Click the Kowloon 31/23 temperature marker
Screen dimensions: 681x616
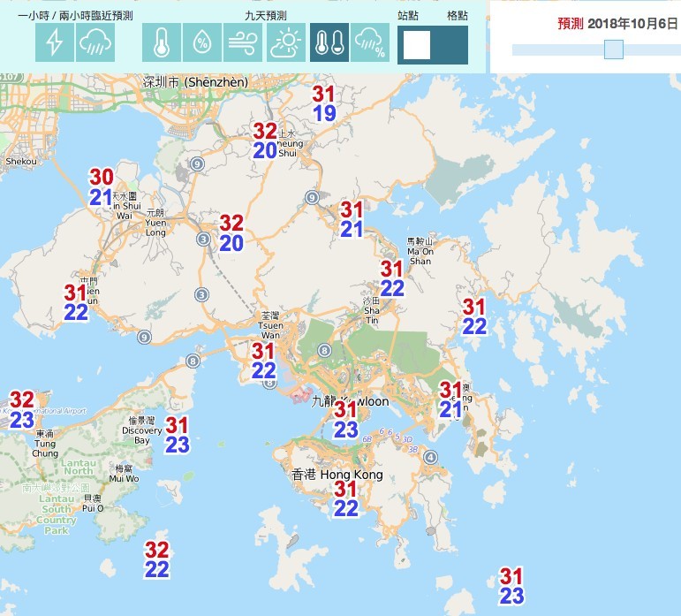(345, 420)
